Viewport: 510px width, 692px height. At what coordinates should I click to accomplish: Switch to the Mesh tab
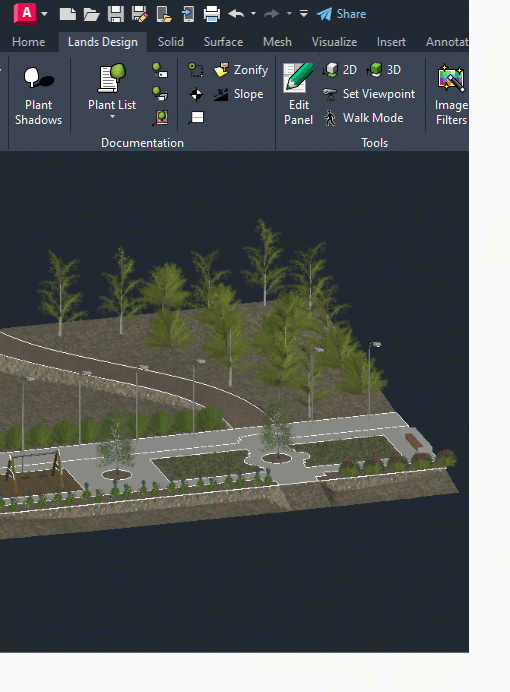[277, 42]
